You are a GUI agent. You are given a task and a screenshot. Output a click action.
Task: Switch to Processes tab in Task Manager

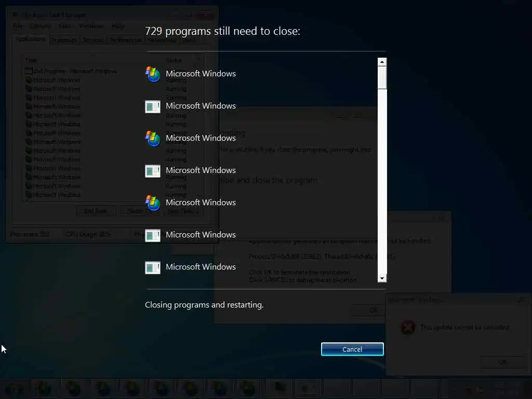click(x=64, y=40)
